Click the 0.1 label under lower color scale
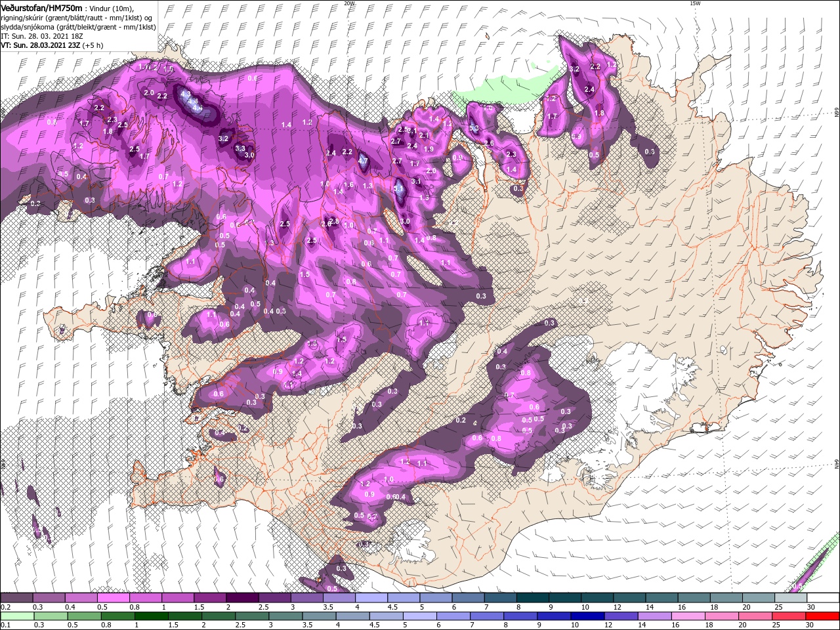Screen dimensions: 840x630 (5, 625)
